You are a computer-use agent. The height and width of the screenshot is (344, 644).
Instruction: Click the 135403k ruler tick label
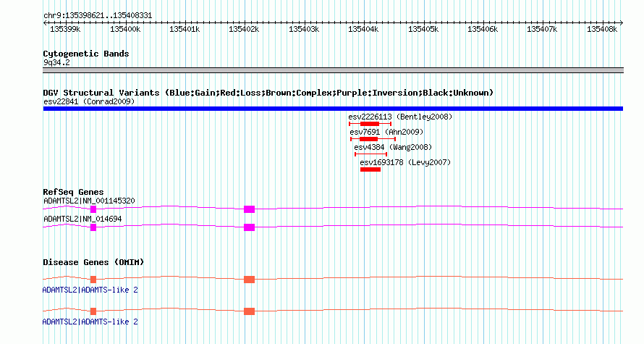304,29
